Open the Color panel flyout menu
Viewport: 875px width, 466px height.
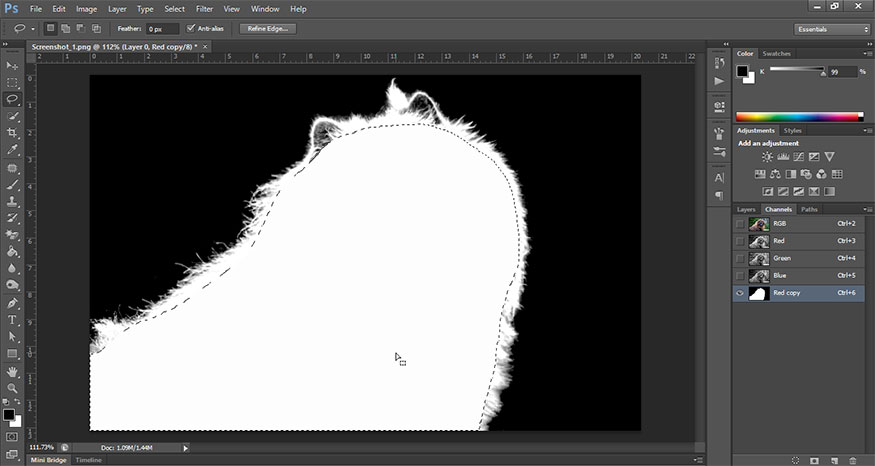pos(868,54)
